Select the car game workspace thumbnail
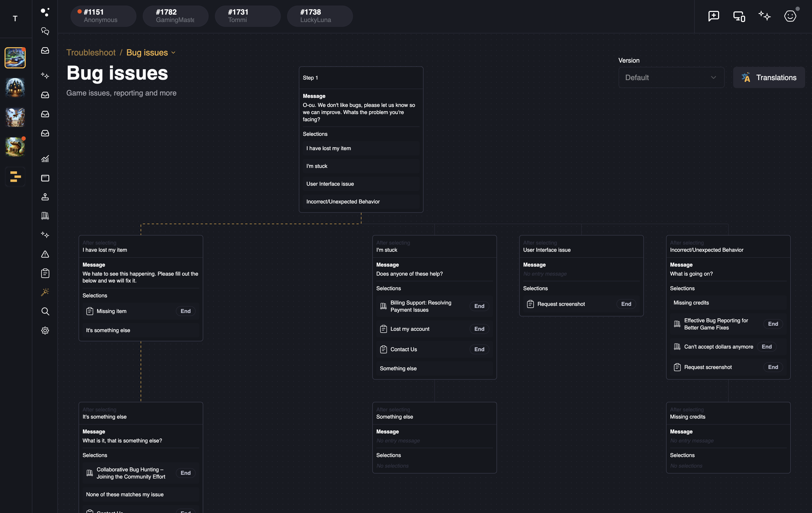The width and height of the screenshot is (812, 513). pyautogui.click(x=15, y=58)
